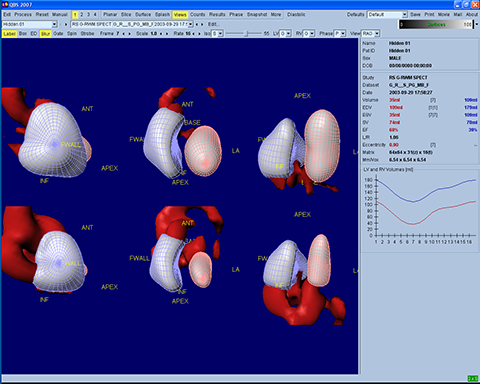Toggle Manual mode
The image size is (480, 384).
pos(60,15)
